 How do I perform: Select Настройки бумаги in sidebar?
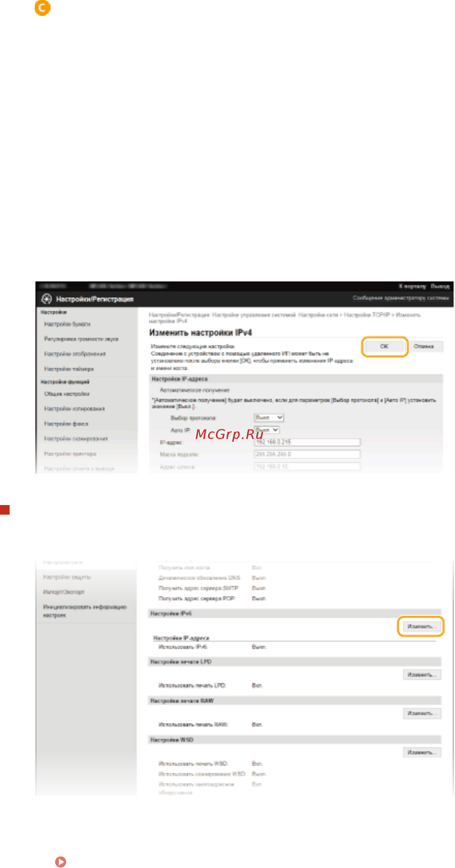click(67, 324)
